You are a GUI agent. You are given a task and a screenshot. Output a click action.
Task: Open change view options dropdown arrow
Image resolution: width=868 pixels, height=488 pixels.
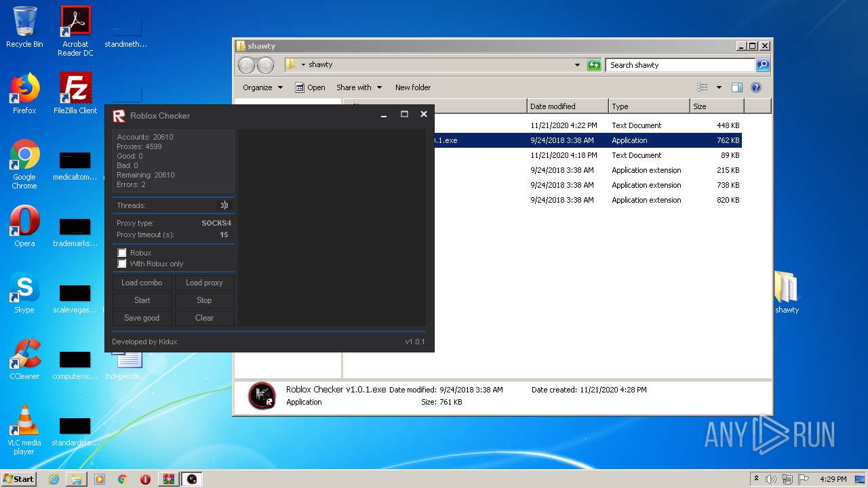[x=719, y=87]
